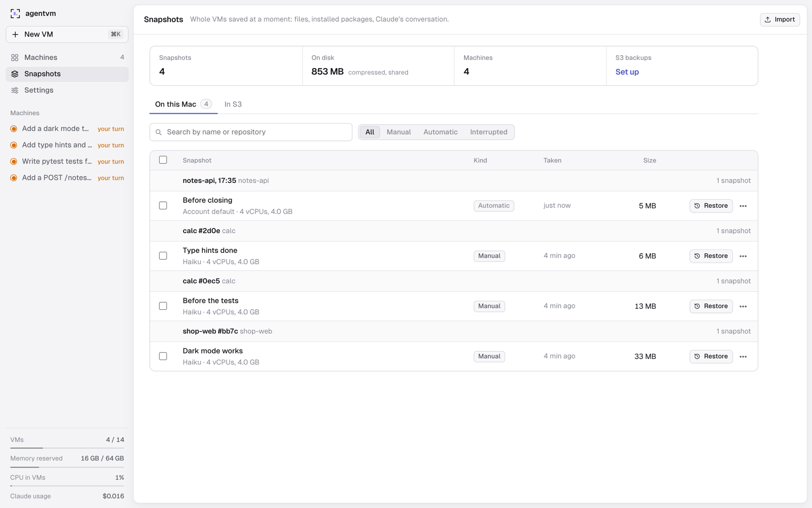Image resolution: width=812 pixels, height=508 pixels.
Task: Click the search magnifier icon
Action: (x=158, y=132)
